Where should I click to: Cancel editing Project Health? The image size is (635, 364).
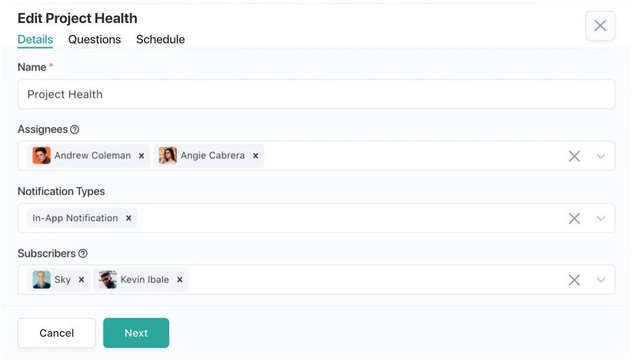click(x=56, y=332)
